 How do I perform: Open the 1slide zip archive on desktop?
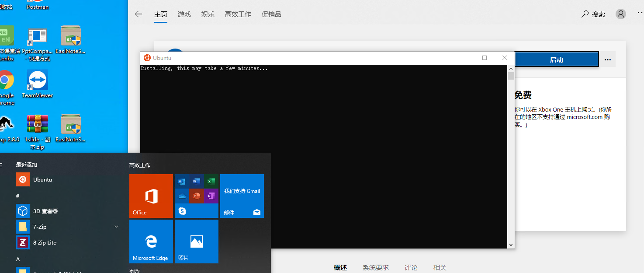coord(38,129)
